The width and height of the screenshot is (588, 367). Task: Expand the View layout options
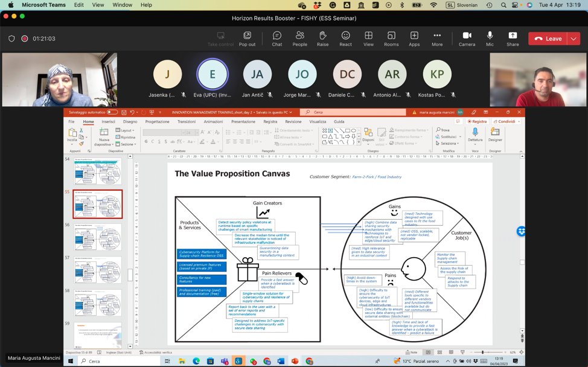[368, 39]
